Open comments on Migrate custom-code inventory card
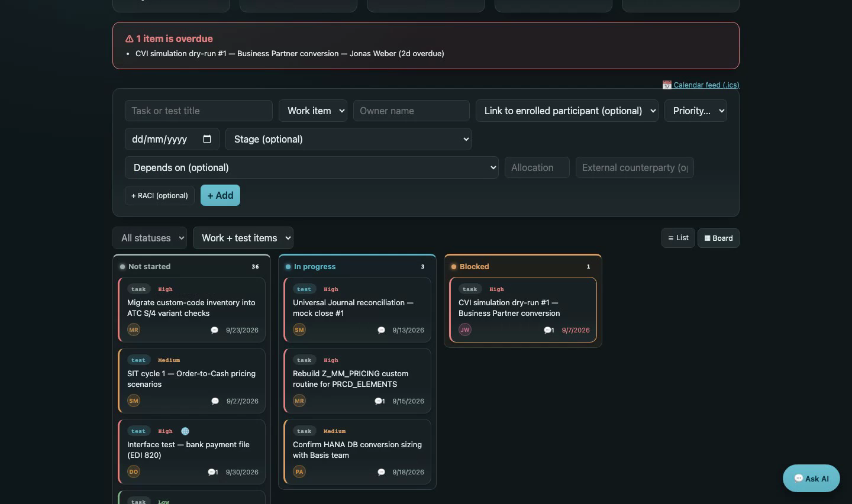 (x=215, y=330)
